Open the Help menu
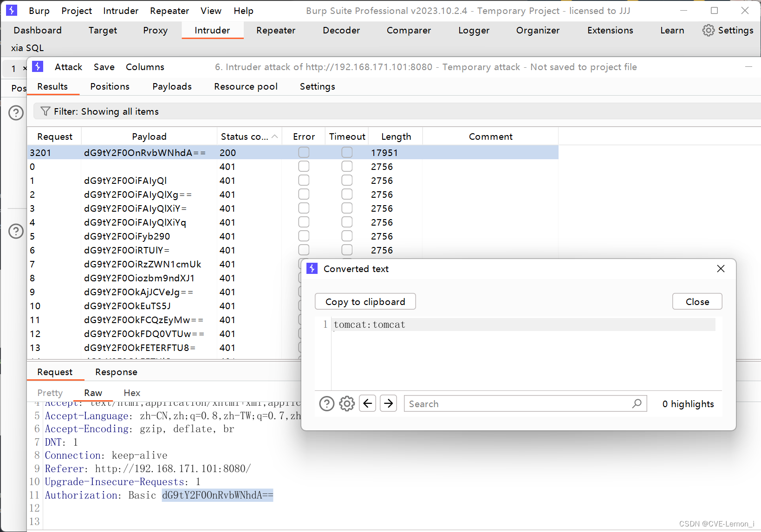 coord(243,11)
